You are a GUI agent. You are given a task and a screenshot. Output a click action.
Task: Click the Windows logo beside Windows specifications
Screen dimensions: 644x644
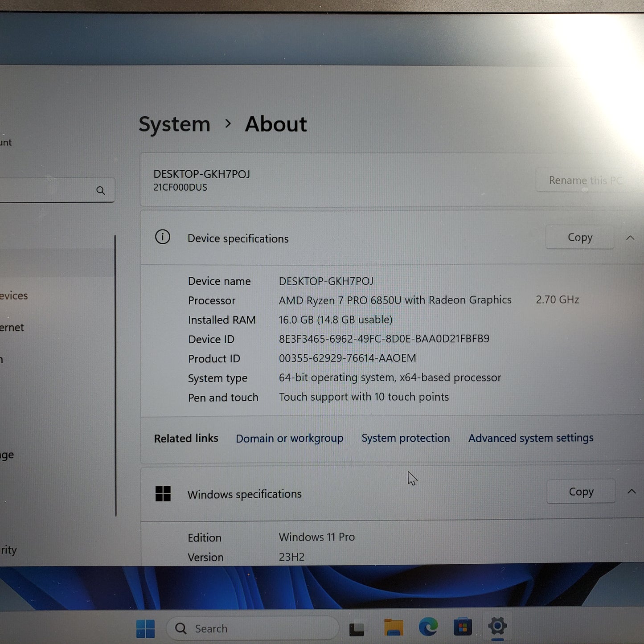coord(164,493)
